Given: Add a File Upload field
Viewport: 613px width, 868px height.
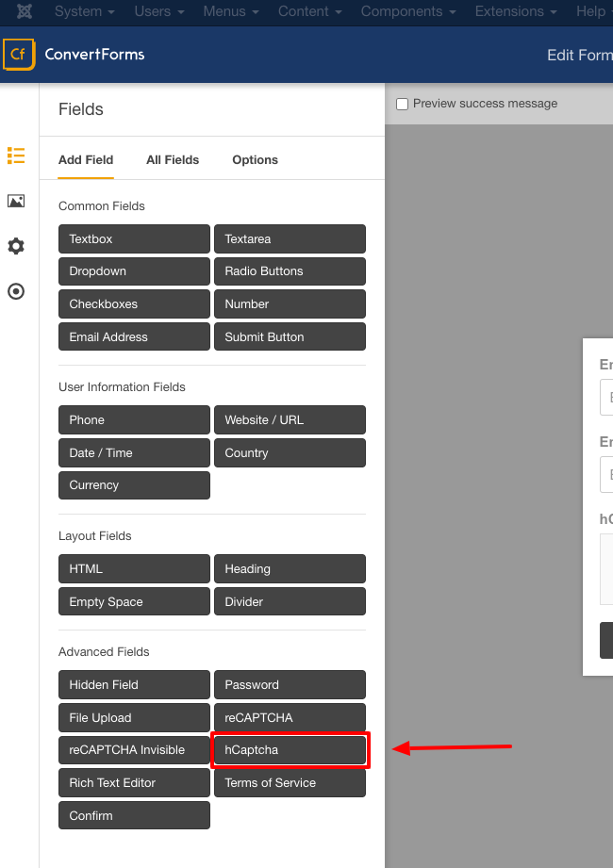Looking at the screenshot, I should 135,717.
